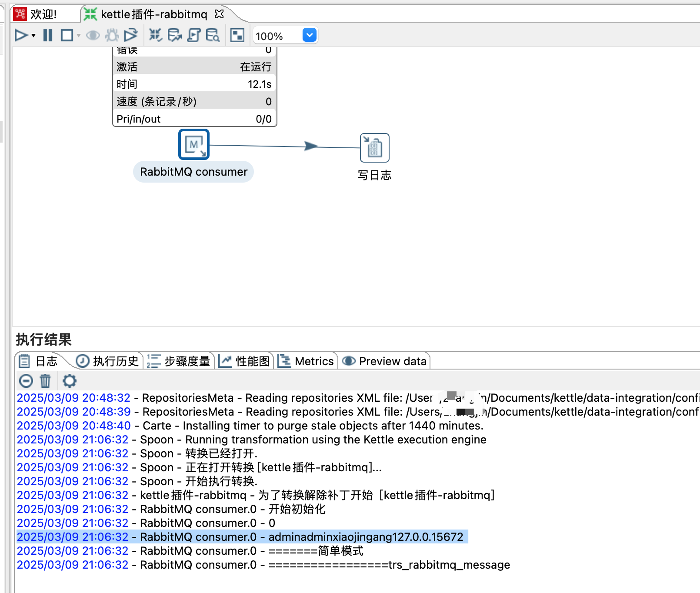700x593 pixels.
Task: Open the Preview data tab
Action: click(384, 361)
